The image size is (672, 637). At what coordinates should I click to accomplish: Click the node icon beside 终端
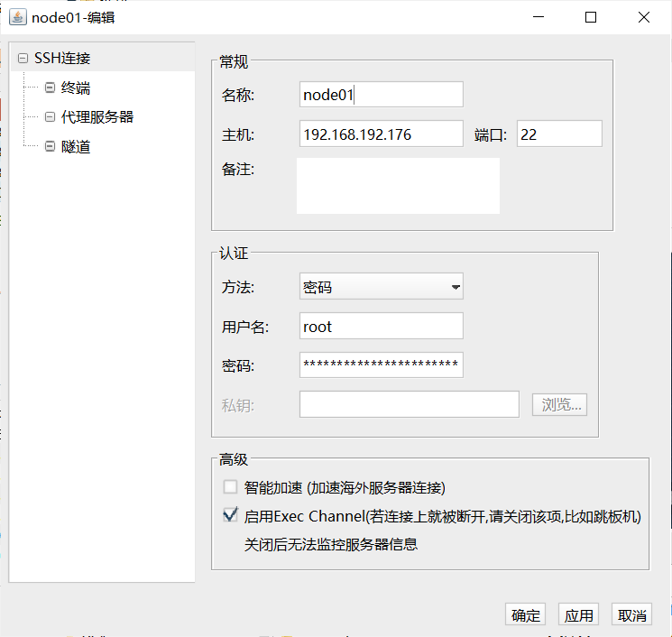(x=50, y=88)
